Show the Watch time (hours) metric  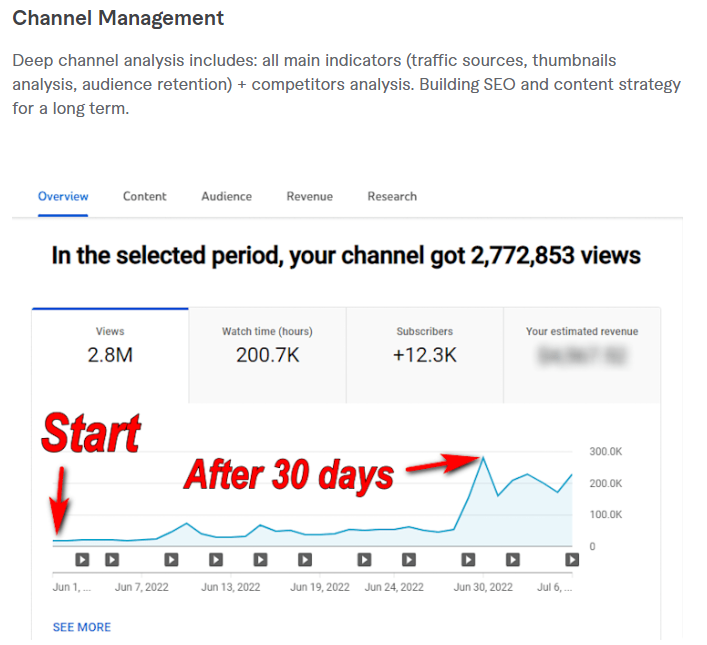click(267, 345)
